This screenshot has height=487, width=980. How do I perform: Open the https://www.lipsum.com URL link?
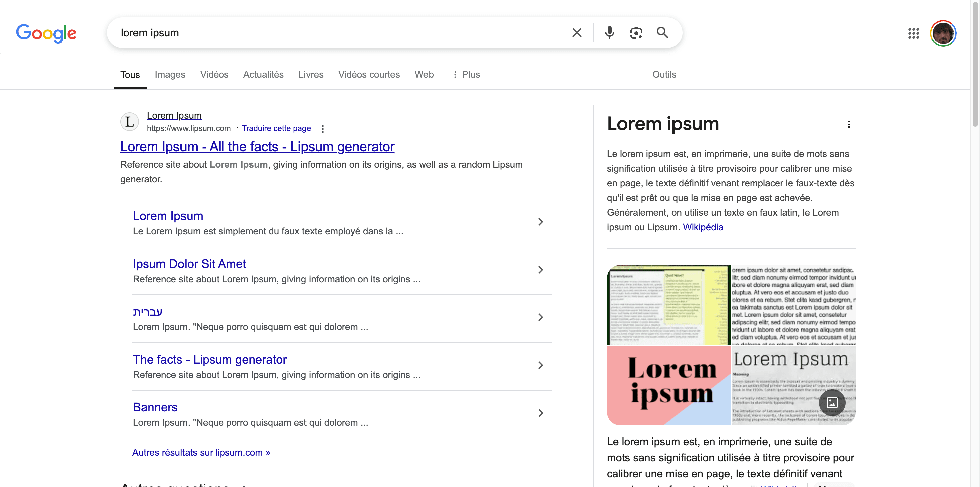[x=189, y=128]
